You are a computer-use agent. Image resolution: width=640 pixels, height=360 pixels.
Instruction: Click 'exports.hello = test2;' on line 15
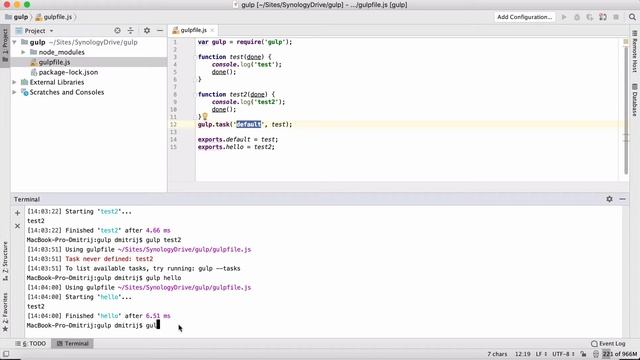tap(236, 147)
